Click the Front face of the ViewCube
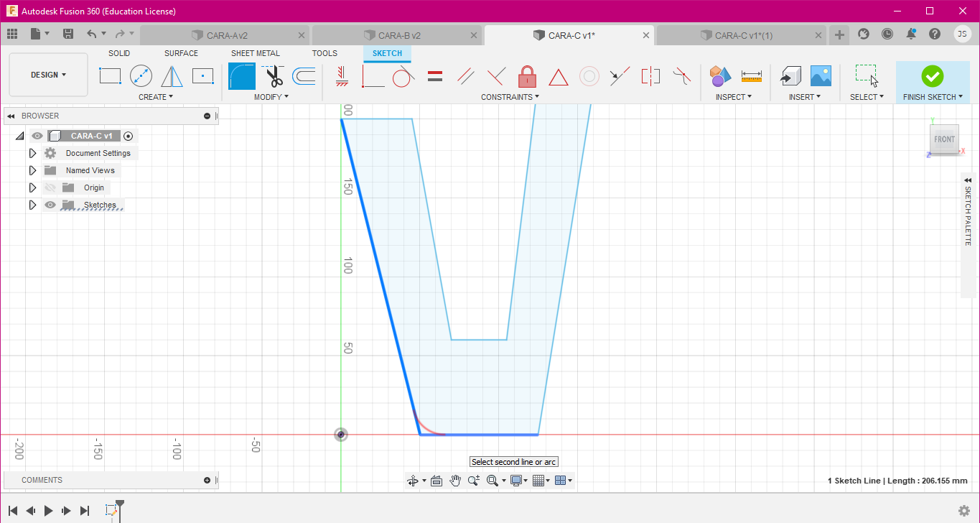980x523 pixels. [x=944, y=139]
